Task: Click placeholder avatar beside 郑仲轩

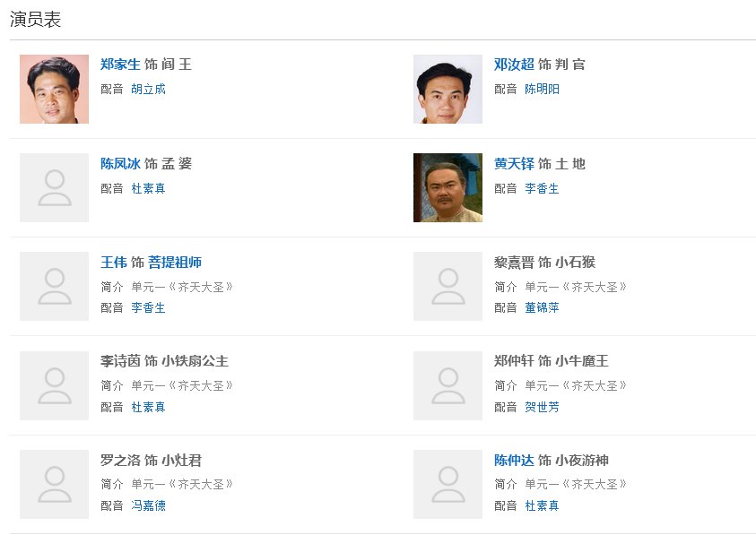Action: [x=448, y=385]
